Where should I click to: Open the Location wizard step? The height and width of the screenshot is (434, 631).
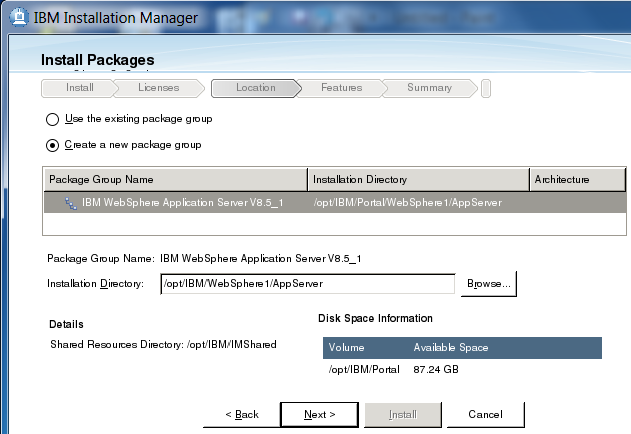coord(256,88)
